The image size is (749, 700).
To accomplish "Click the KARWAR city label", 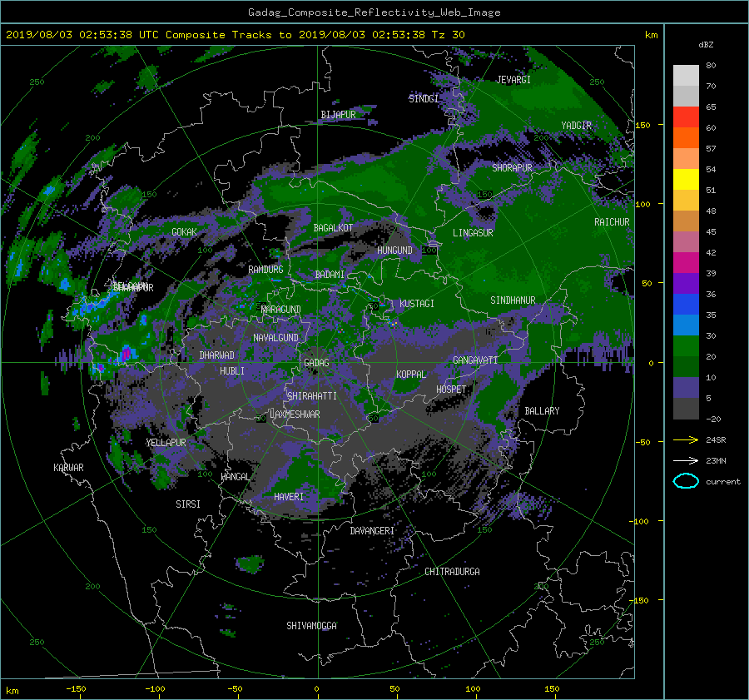I will (x=68, y=468).
